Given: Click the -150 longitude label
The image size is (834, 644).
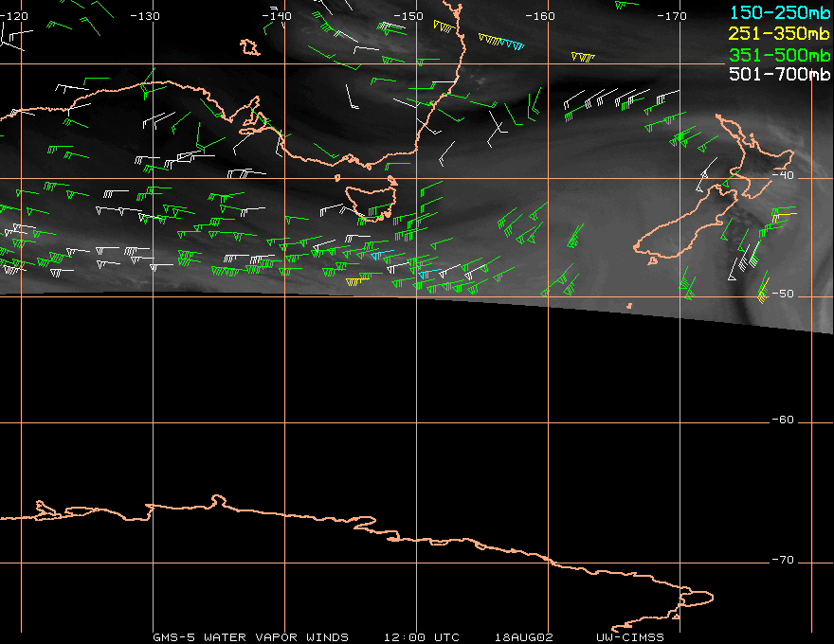Looking at the screenshot, I should coord(408,16).
